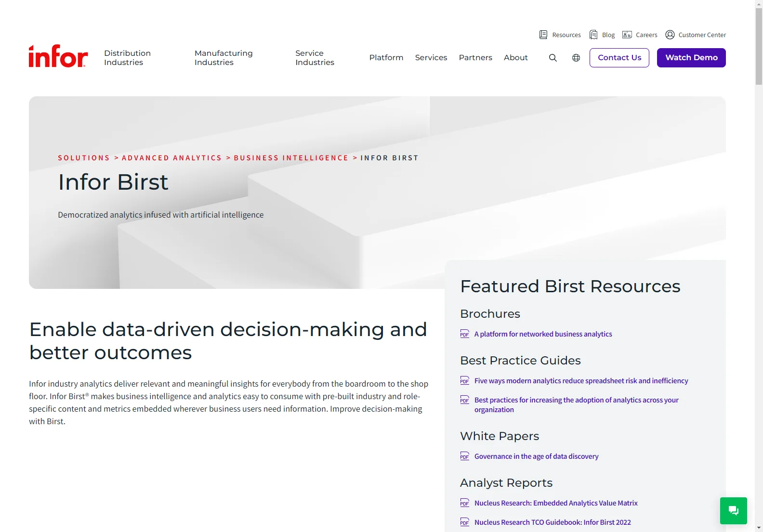Viewport: 763px width, 532px height.
Task: Click PDF icon beside networked business analytics brochure
Action: [x=465, y=334]
